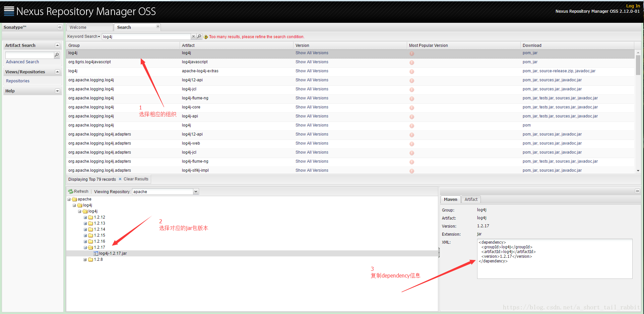
Task: Click the results list scrollbar thumb
Action: click(x=638, y=65)
